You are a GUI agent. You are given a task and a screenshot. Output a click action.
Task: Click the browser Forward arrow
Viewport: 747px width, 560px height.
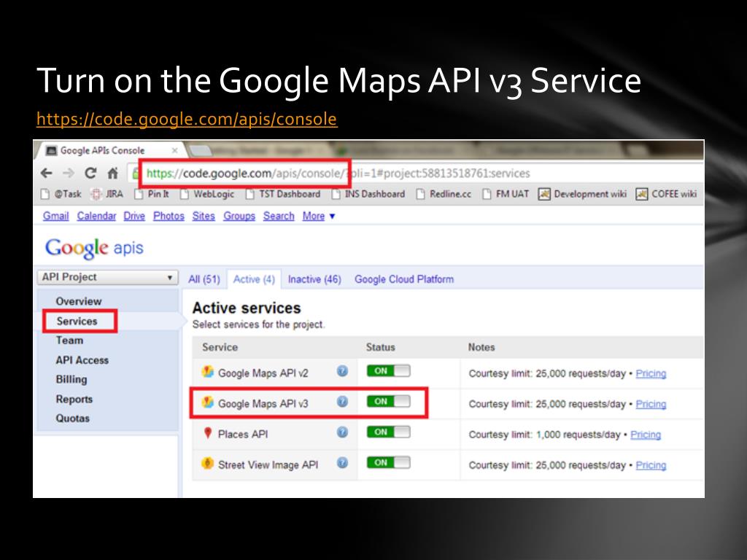coord(69,174)
